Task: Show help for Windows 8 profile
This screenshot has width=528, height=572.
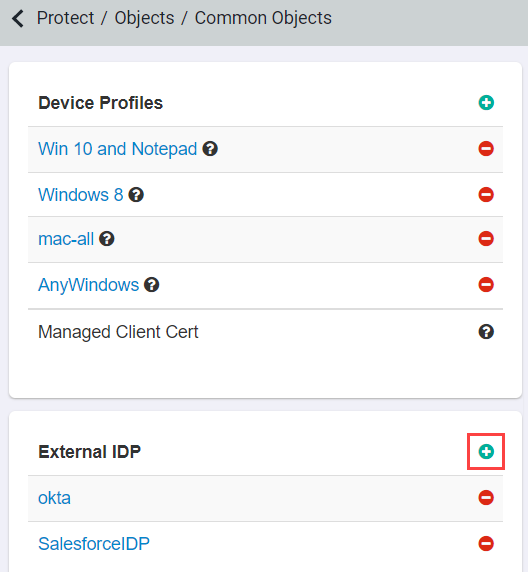Action: pyautogui.click(x=136, y=195)
